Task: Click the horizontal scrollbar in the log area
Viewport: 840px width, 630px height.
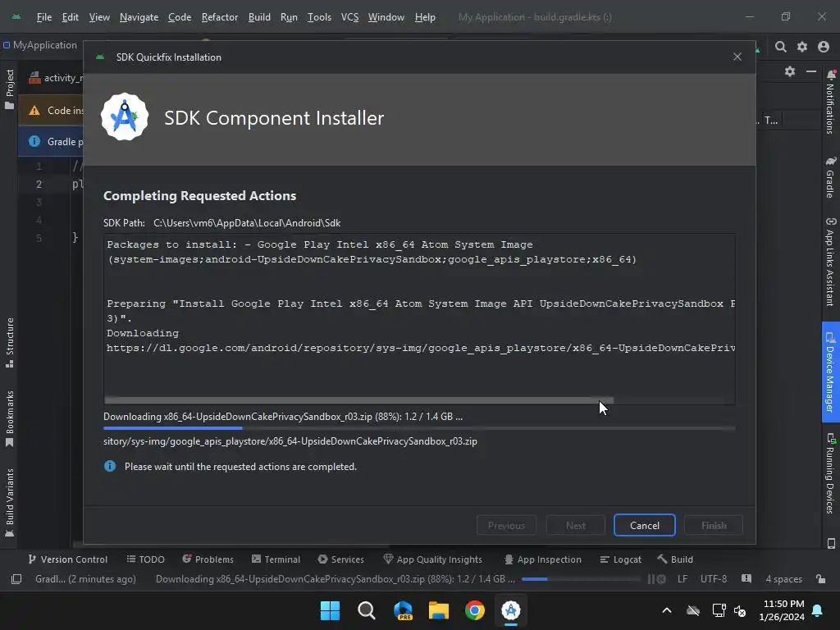Action: tap(359, 400)
